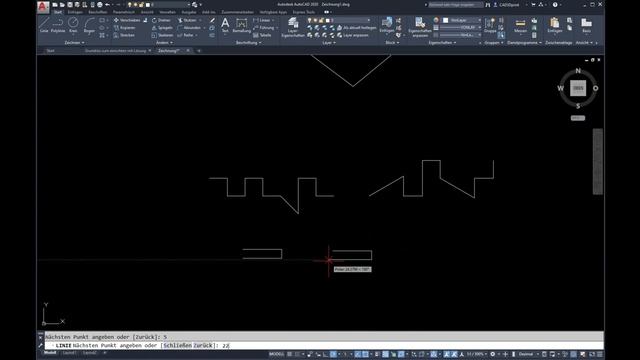Toggle 2D object snap in status bar
The image size is (640, 360).
click(366, 354)
